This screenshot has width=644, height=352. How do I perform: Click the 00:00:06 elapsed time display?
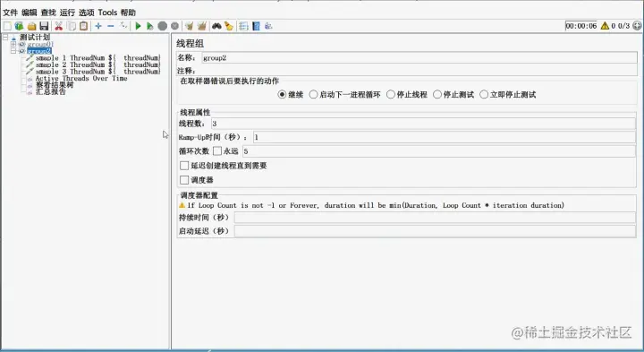[x=581, y=25]
